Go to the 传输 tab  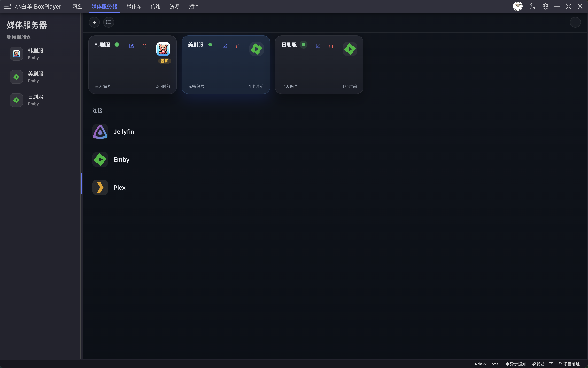(155, 7)
